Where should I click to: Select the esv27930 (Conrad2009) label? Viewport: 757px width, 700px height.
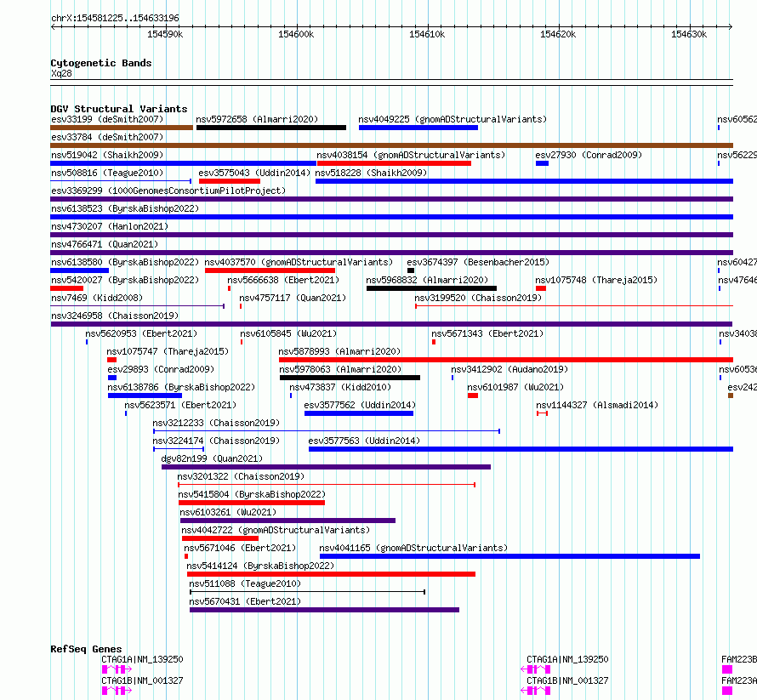[589, 155]
